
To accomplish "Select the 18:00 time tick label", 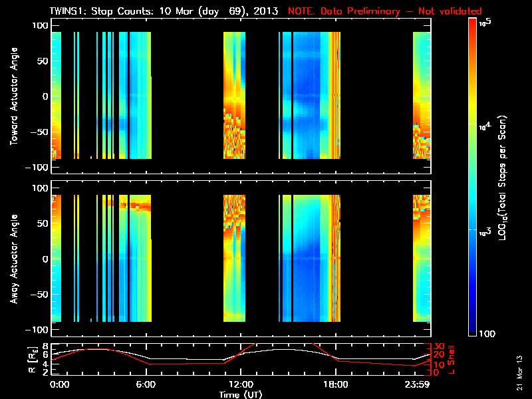I will [x=335, y=384].
